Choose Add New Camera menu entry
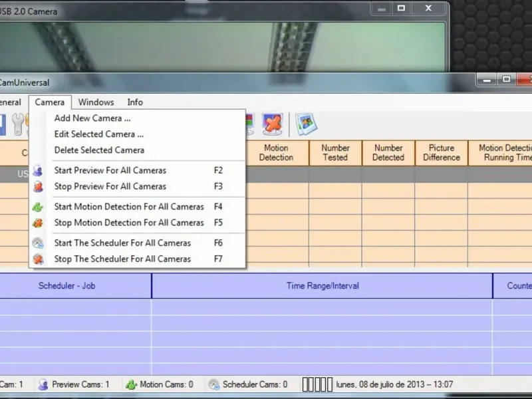The image size is (532, 399). pos(137,118)
